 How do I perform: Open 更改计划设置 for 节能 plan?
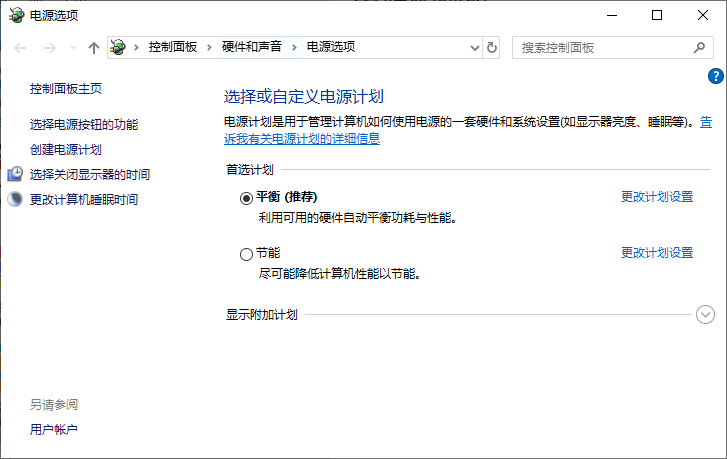(x=656, y=252)
